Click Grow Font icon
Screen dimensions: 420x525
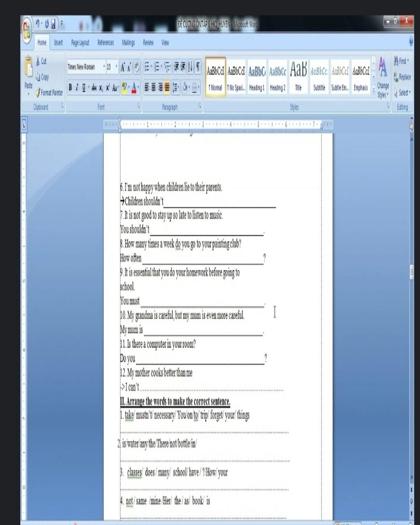[123, 67]
